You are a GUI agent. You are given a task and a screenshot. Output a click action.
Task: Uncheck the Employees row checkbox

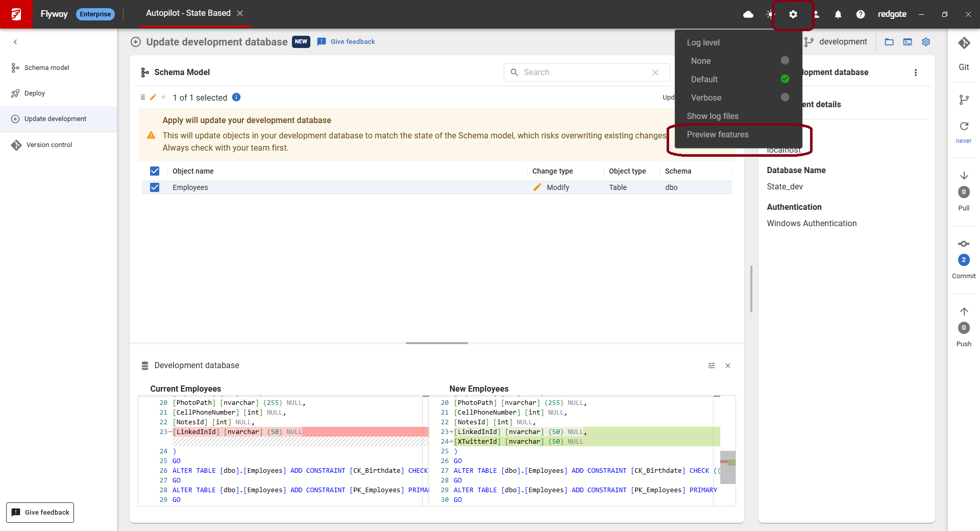(155, 187)
